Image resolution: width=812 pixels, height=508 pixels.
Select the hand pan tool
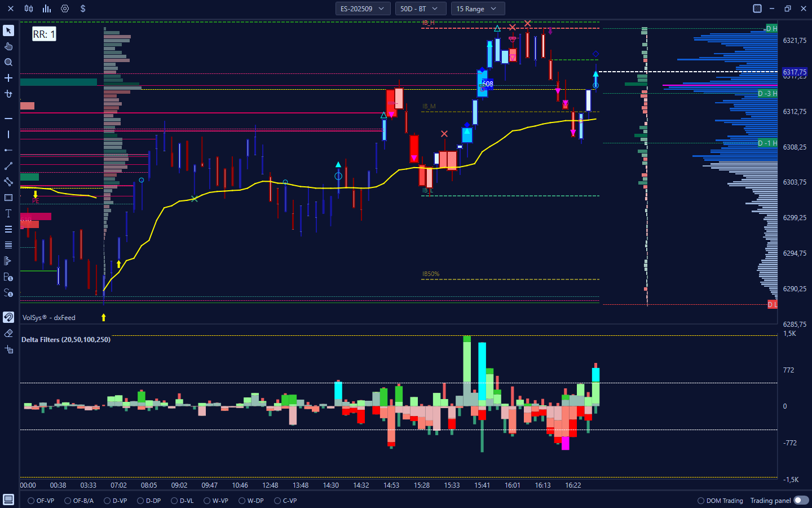pyautogui.click(x=8, y=46)
